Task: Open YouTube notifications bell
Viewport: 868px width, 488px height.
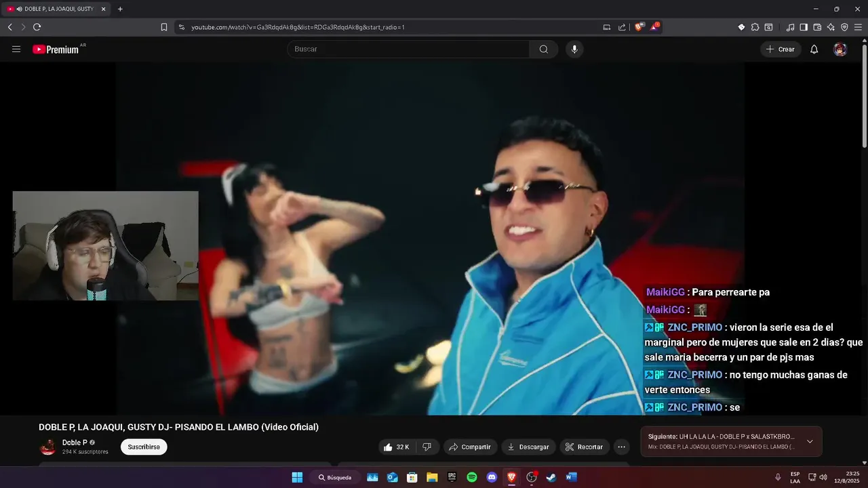Action: (x=814, y=49)
